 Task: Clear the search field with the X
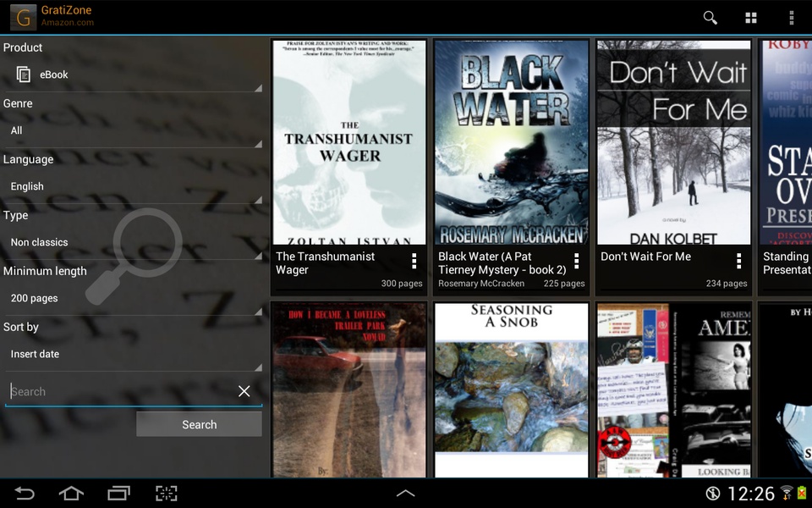(x=244, y=391)
